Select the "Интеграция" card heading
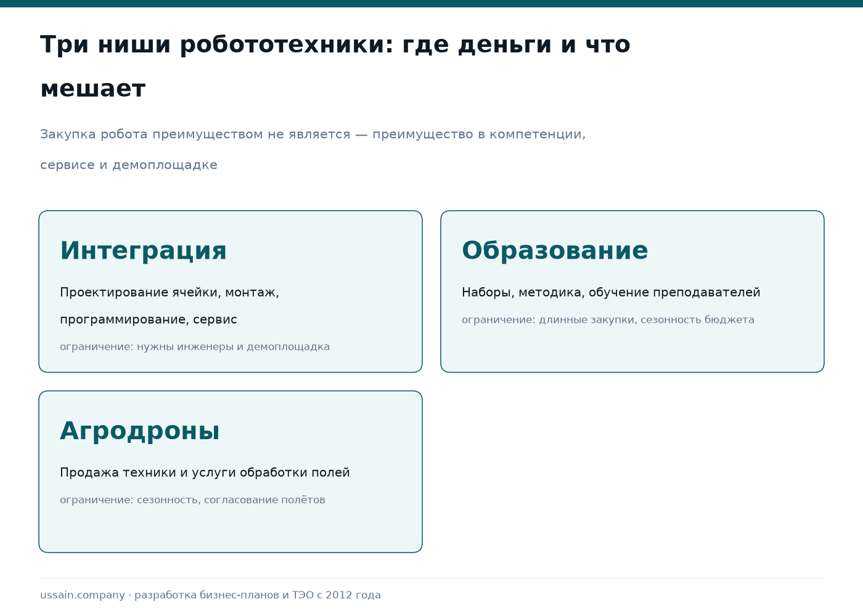 click(143, 251)
